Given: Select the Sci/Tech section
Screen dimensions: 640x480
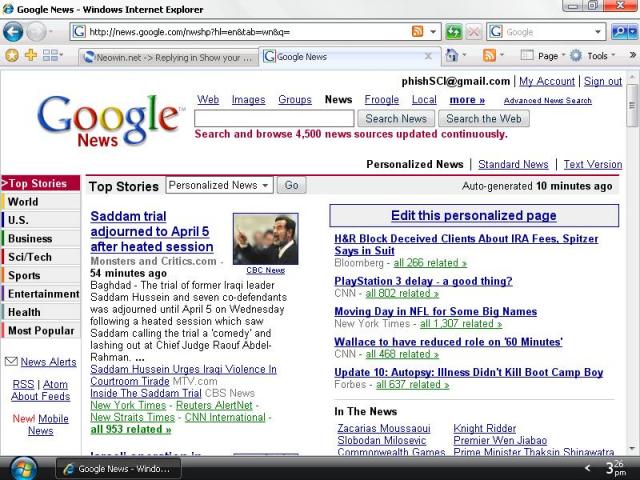Looking at the screenshot, I should click(40, 257).
